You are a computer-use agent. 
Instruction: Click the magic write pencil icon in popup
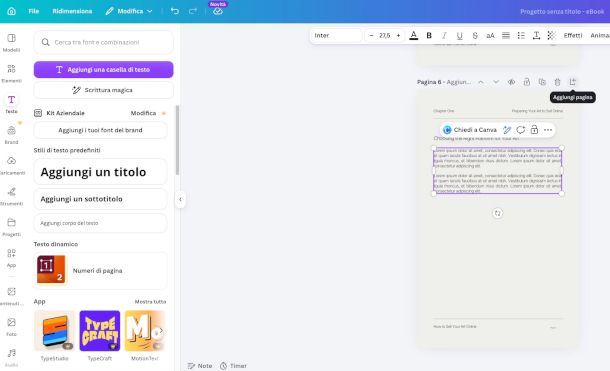[x=507, y=130]
